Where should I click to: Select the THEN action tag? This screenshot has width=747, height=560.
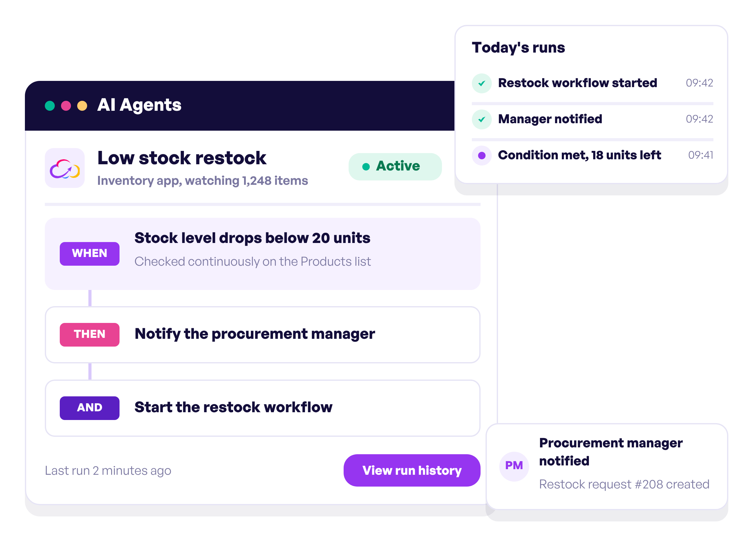(90, 334)
